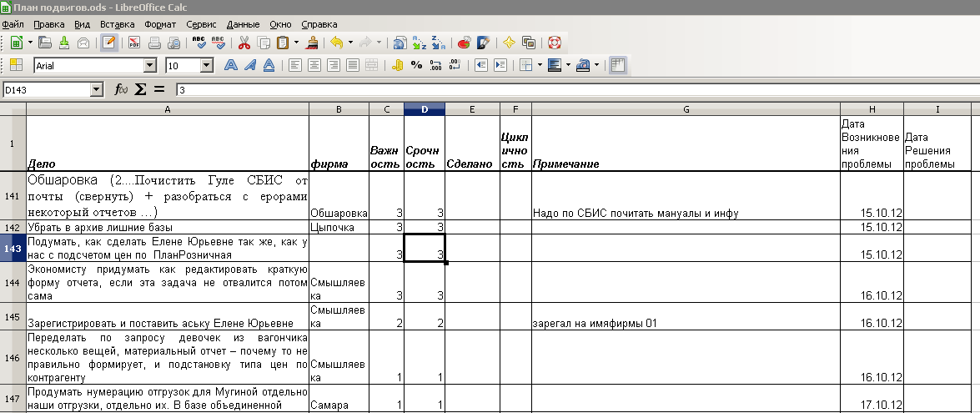Screen dimensions: 980x413
Task: Open new document type dropdown
Action: coord(30,43)
